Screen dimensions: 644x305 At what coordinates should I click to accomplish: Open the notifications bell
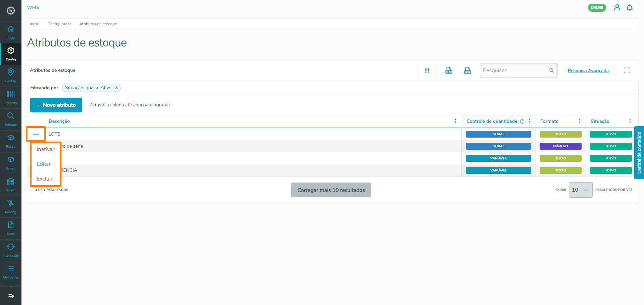[x=630, y=7]
